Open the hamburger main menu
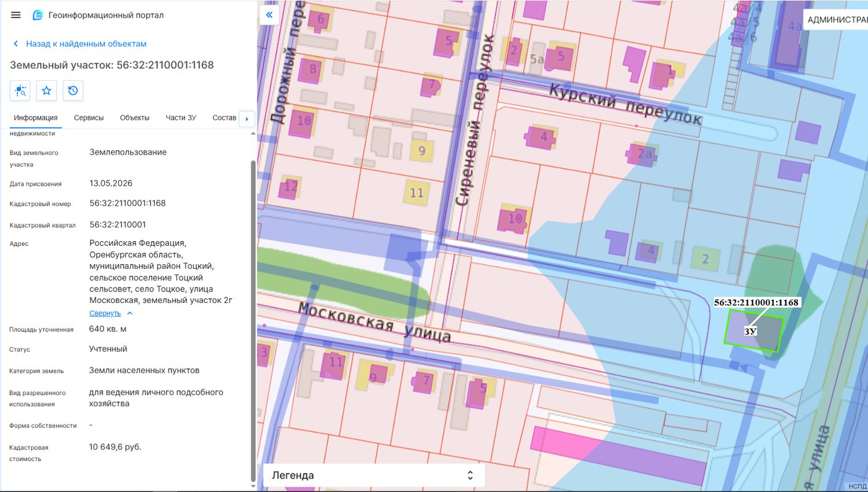The width and height of the screenshot is (868, 492). coord(16,15)
